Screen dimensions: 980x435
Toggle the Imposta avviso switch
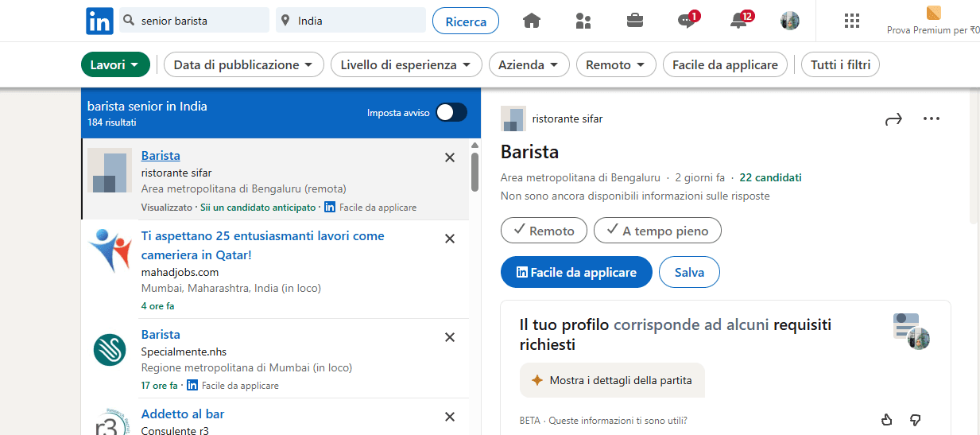(451, 113)
